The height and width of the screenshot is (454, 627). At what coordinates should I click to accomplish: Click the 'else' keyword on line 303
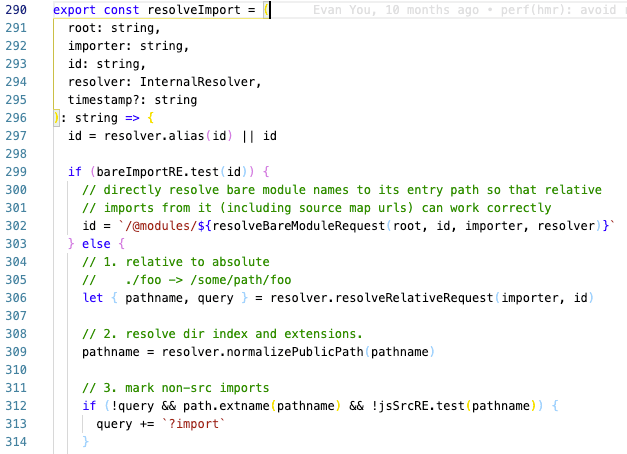pos(96,244)
